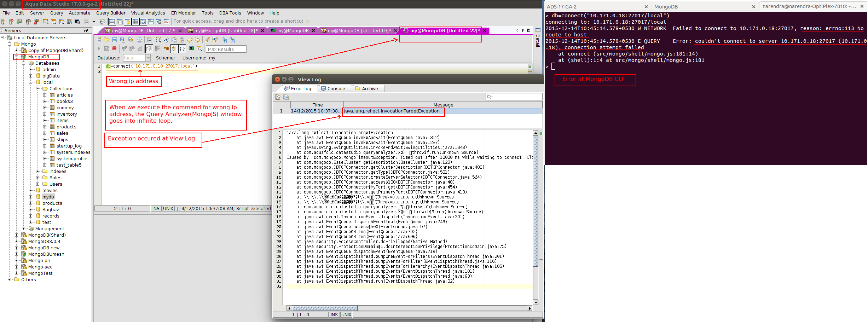Expand the admin database node
The width and height of the screenshot is (868, 324).
pos(30,70)
